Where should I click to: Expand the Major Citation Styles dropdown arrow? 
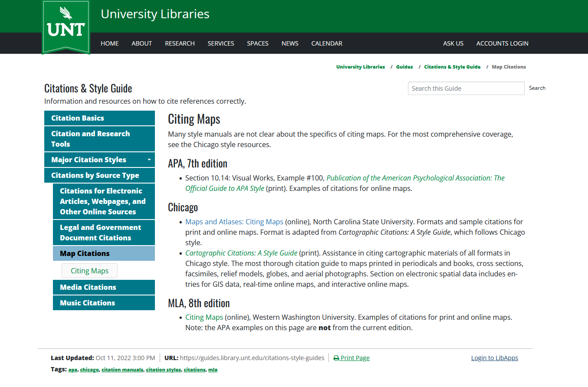(149, 160)
